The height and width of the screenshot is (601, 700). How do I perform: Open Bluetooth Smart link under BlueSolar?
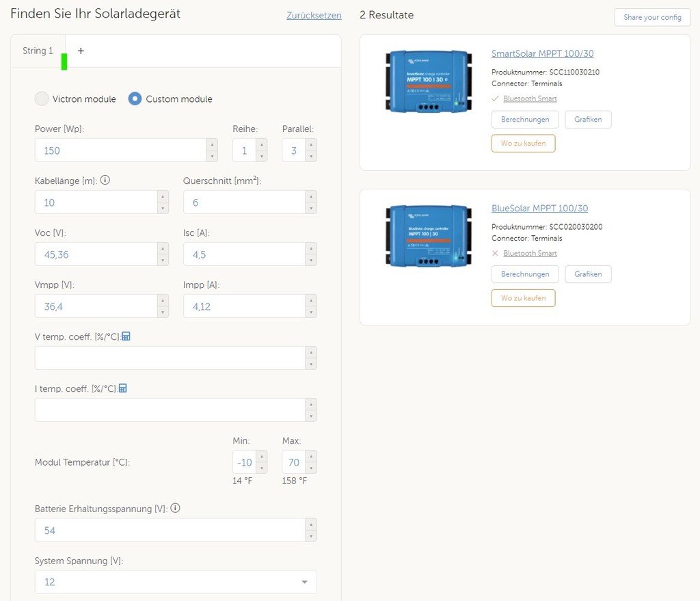(530, 253)
